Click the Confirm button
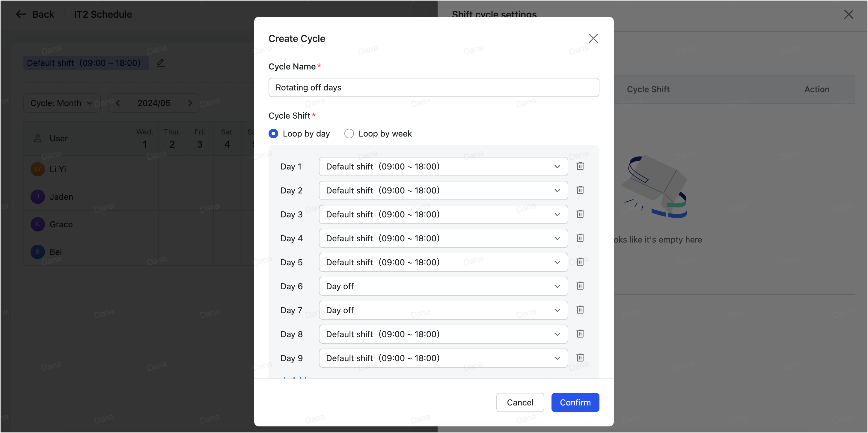The height and width of the screenshot is (433, 868). point(575,402)
